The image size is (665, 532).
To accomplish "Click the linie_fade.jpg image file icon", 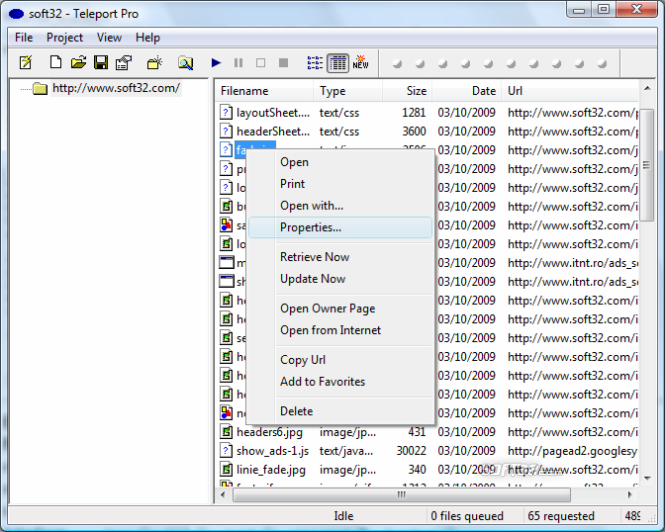I will [226, 470].
